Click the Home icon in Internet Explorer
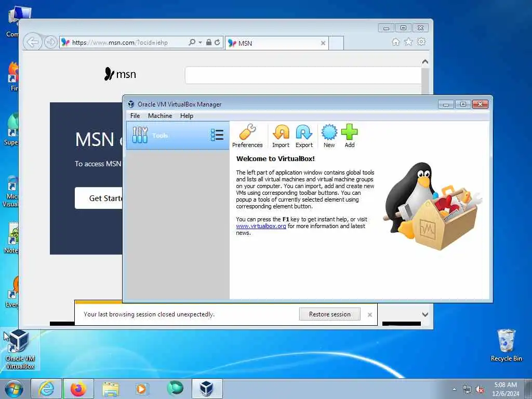 pos(395,42)
